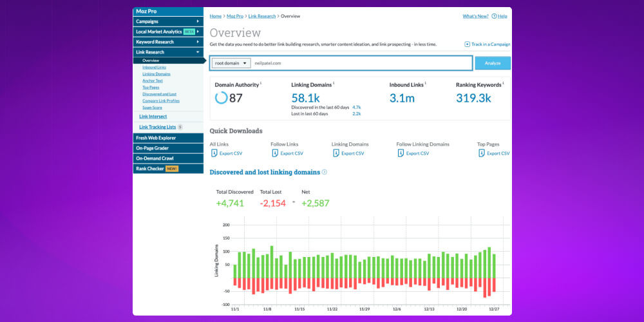The height and width of the screenshot is (322, 644).
Task: Open Anchor Text sidebar link
Action: point(153,80)
